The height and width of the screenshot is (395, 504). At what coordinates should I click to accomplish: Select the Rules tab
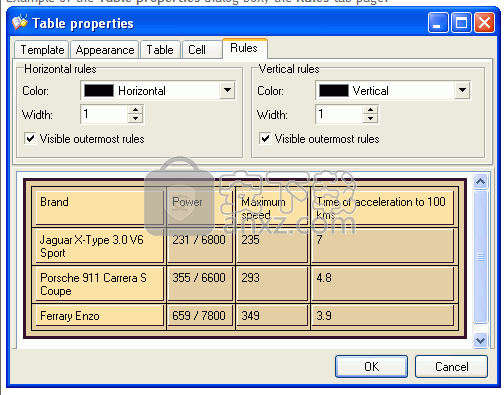(x=244, y=48)
